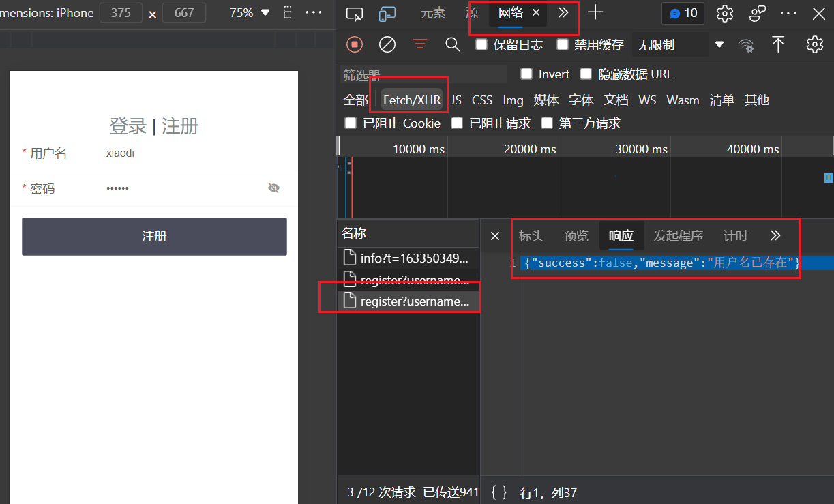
Task: Open network search magnifier
Action: (x=453, y=44)
